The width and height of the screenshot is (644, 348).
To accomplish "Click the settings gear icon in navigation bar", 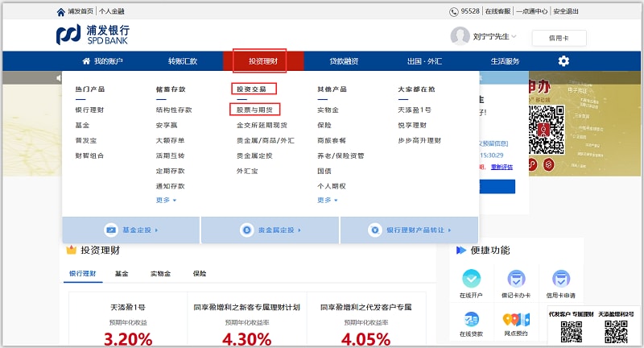I will pyautogui.click(x=563, y=61).
